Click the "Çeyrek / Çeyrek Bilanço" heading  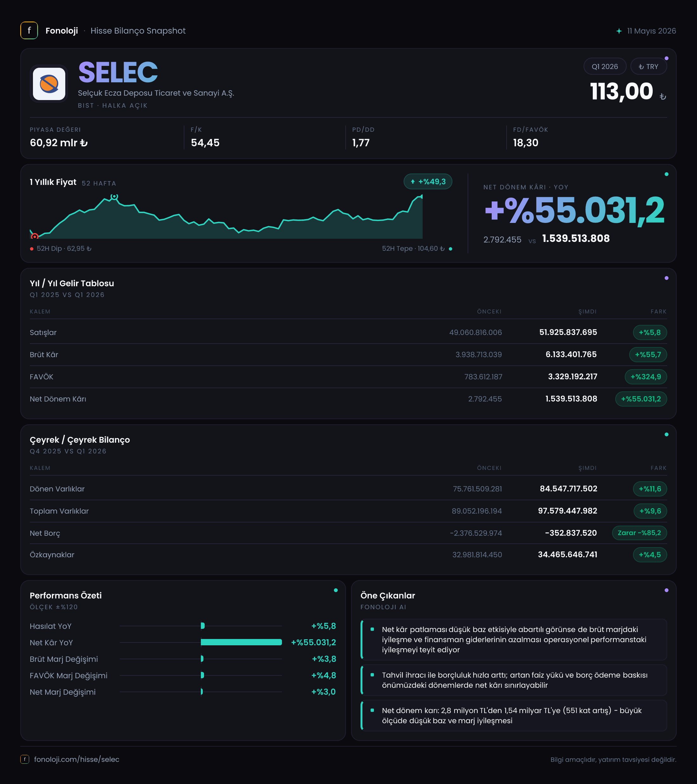tap(80, 440)
